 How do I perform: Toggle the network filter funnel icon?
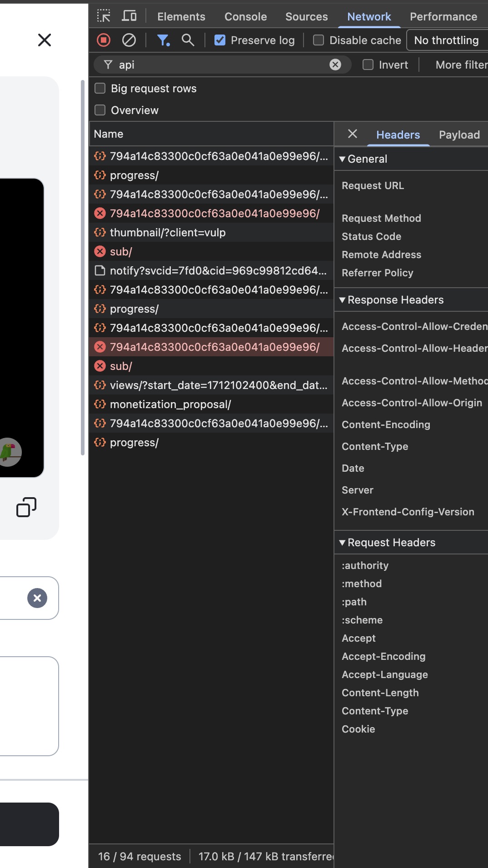pyautogui.click(x=163, y=40)
